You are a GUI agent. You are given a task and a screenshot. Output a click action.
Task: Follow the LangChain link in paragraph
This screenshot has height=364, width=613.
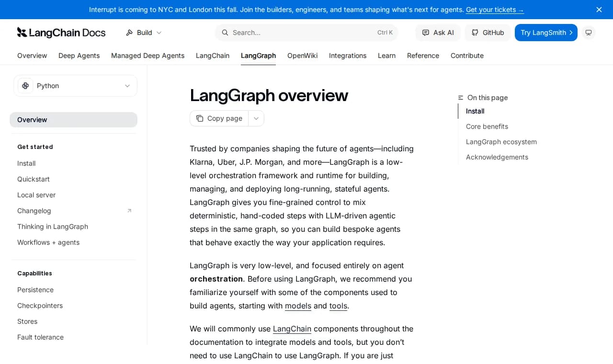point(292,329)
